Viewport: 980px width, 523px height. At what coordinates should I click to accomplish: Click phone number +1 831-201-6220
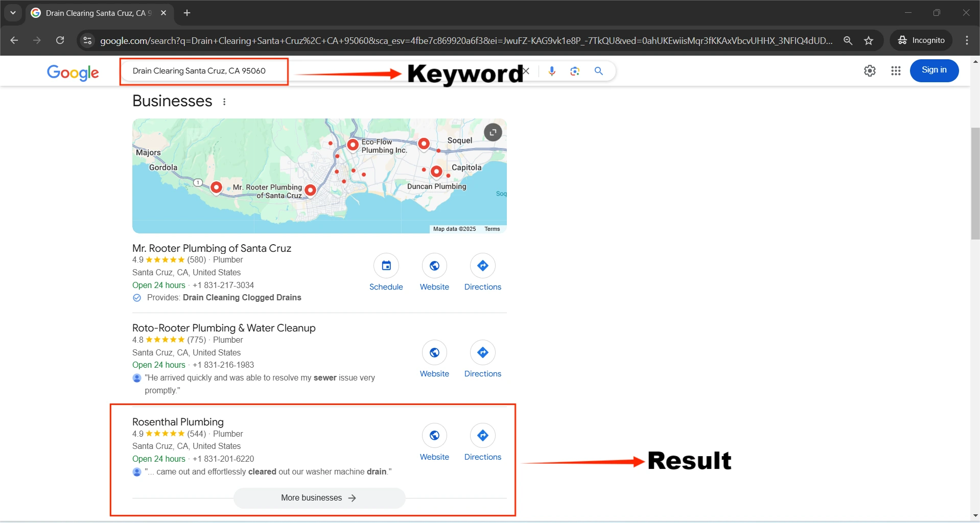click(223, 459)
